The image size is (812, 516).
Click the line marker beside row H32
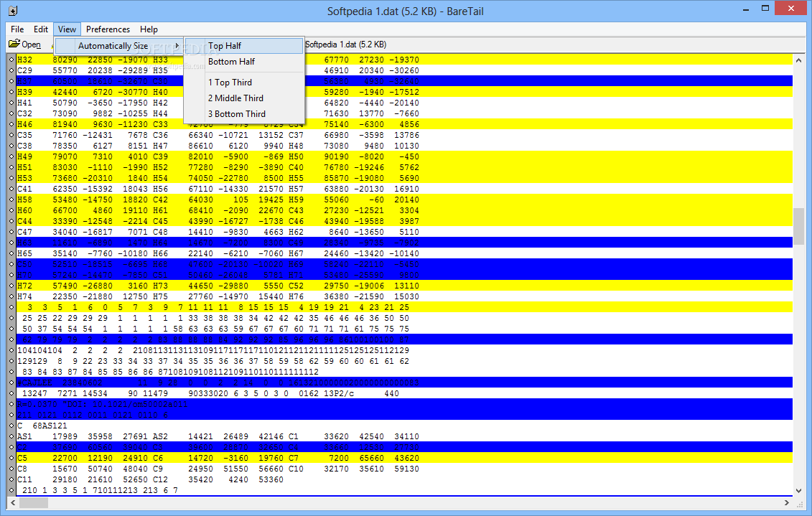[x=11, y=60]
